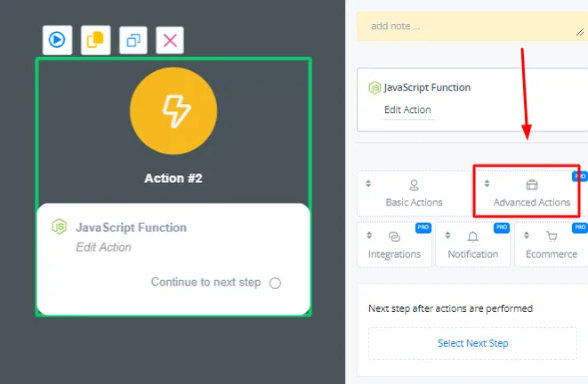Screen dimensions: 588x384
Task: Click the Notification bell icon
Action: [473, 236]
